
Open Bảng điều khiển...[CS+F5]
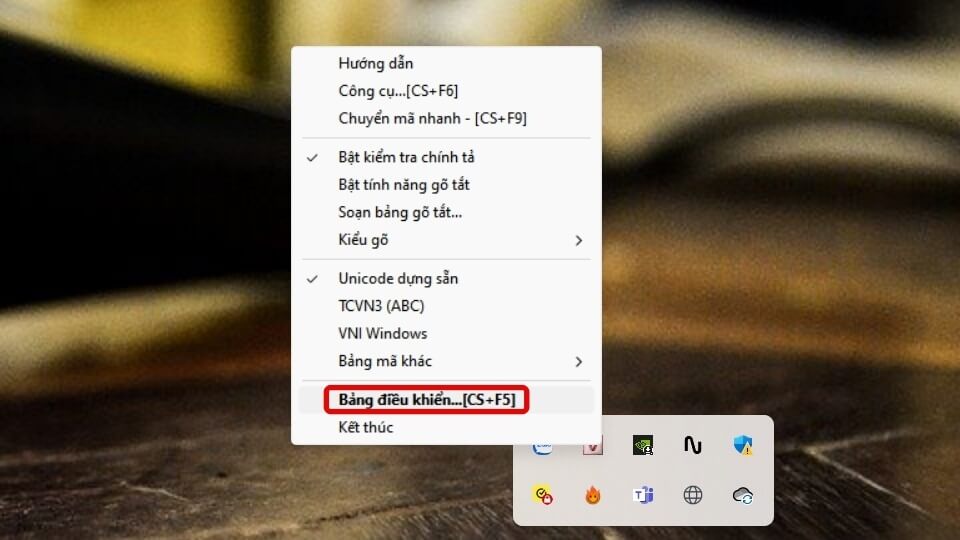[426, 400]
